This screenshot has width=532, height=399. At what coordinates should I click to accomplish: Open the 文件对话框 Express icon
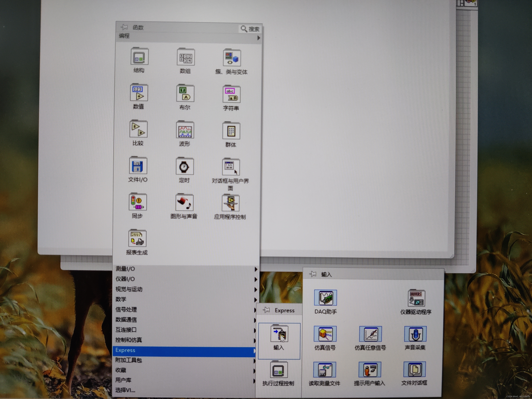pyautogui.click(x=414, y=369)
